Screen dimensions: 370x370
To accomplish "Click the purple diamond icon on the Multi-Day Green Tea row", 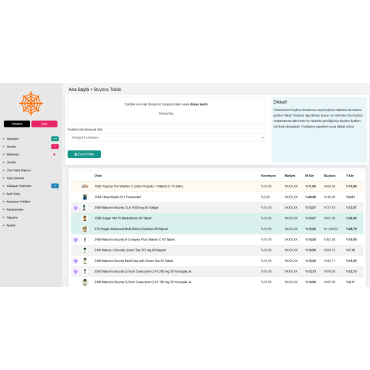I will click(76, 261).
